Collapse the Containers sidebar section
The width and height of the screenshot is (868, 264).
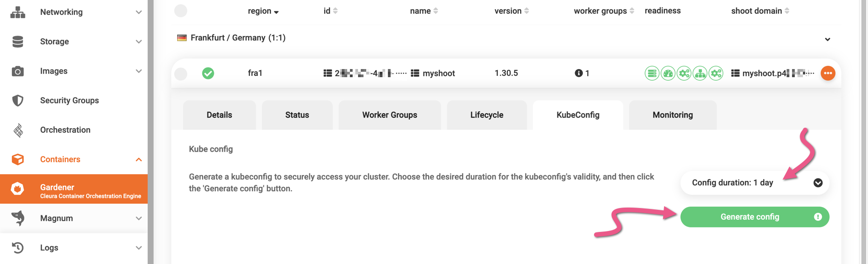138,160
